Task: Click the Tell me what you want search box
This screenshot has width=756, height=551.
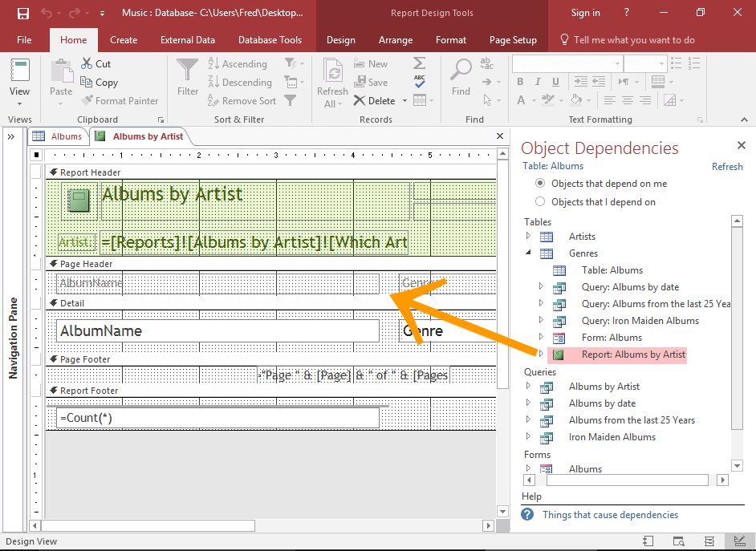Action: [634, 40]
